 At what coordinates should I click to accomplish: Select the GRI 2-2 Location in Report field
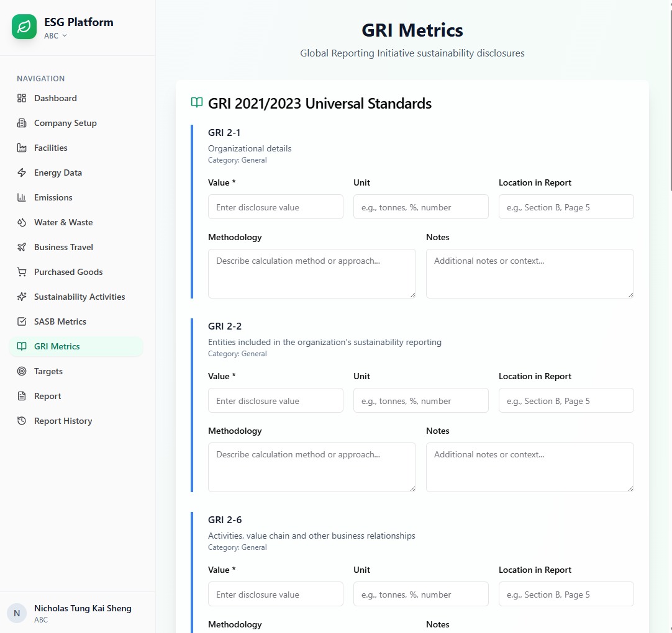pos(566,400)
